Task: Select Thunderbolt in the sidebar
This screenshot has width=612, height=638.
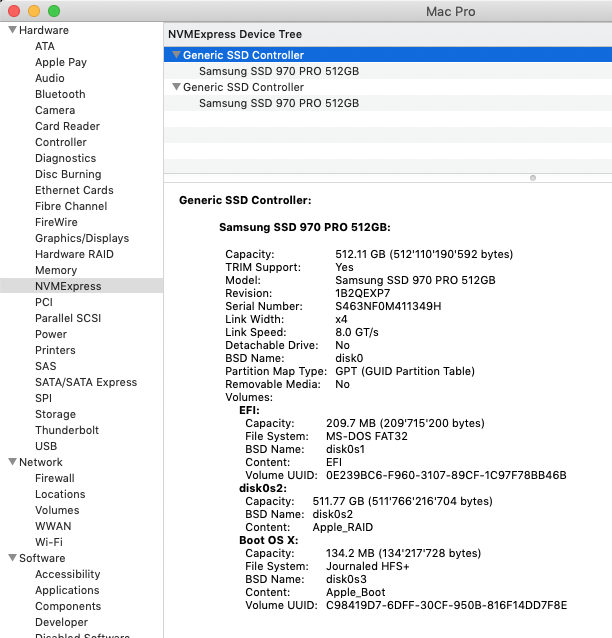Action: [x=67, y=430]
